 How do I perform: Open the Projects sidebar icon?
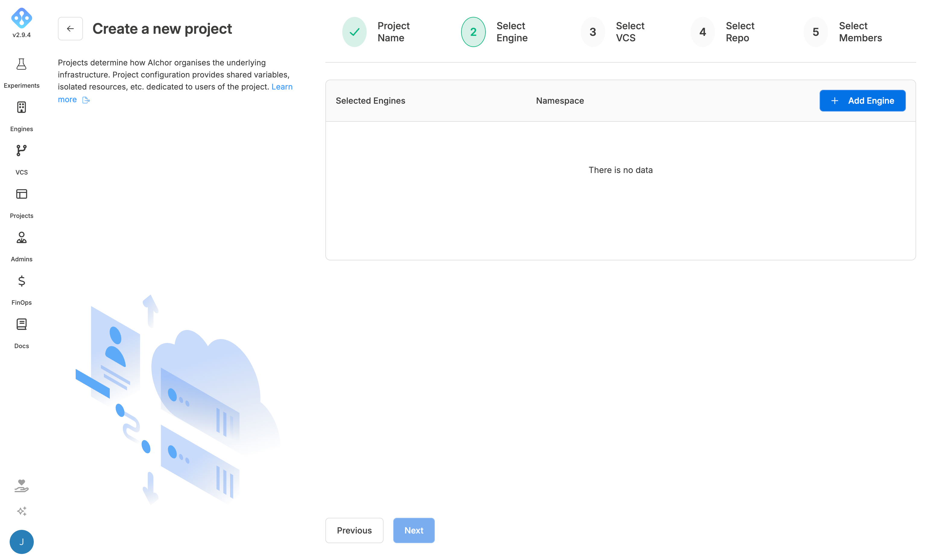tap(21, 194)
